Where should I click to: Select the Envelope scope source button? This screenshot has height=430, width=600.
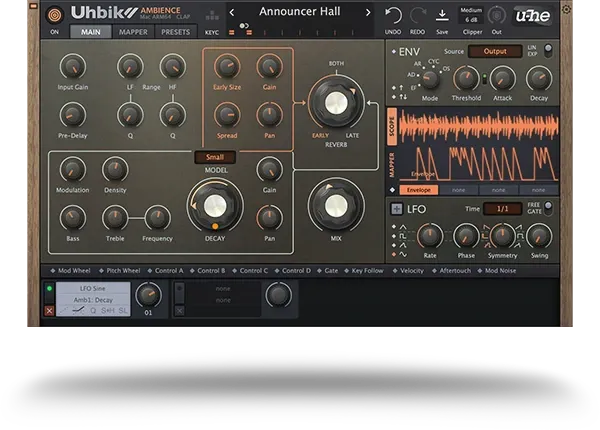pos(418,190)
